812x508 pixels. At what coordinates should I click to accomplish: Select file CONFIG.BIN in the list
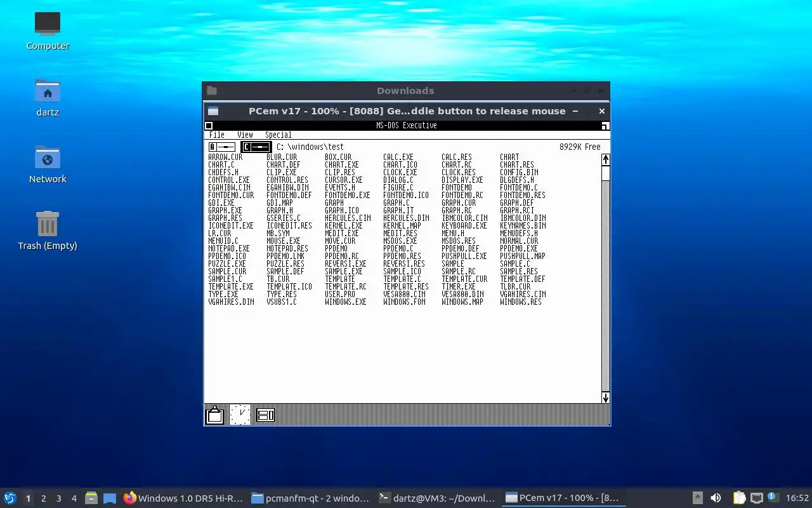[519, 172]
